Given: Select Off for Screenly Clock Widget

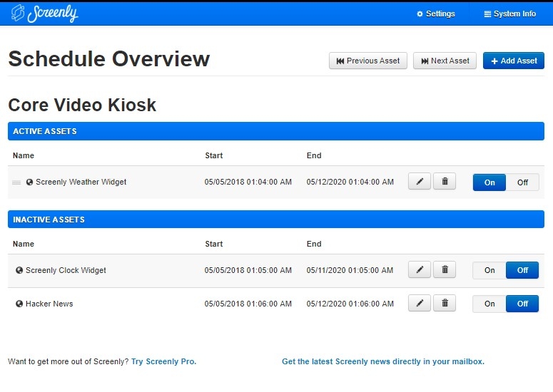Looking at the screenshot, I should (x=522, y=270).
